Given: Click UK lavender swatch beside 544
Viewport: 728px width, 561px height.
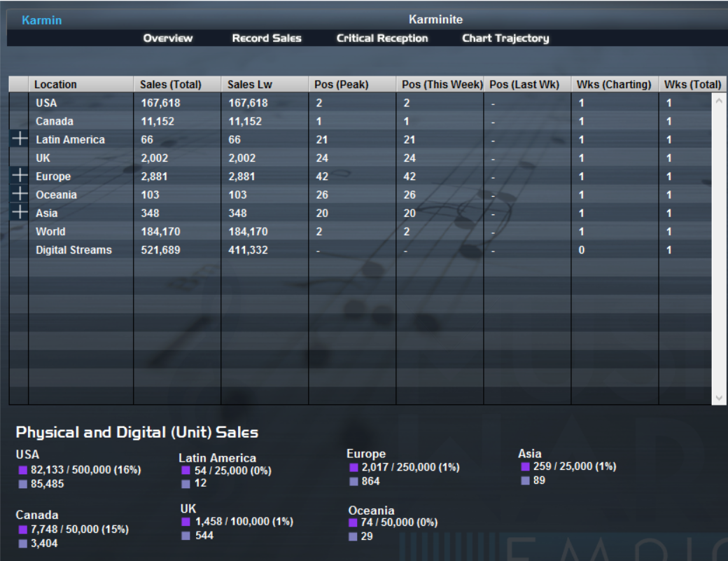Looking at the screenshot, I should (x=185, y=536).
